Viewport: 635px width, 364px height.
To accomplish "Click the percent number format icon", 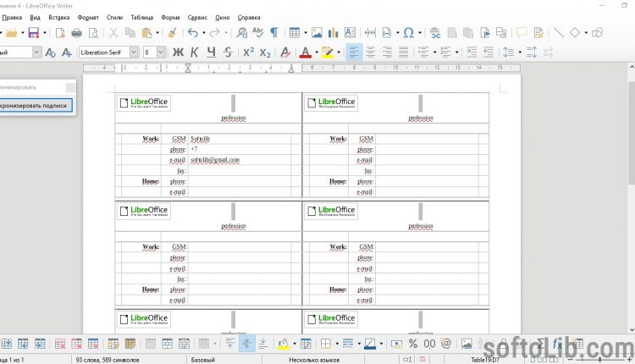I will click(412, 344).
